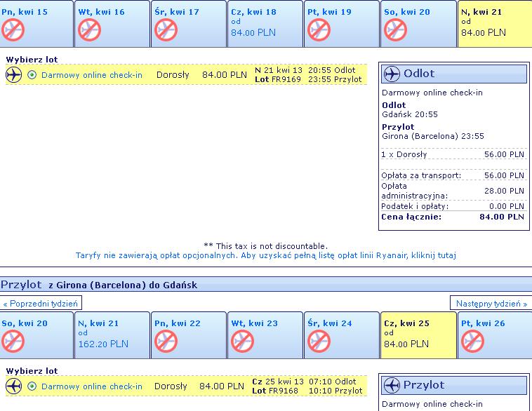532x411 pixels.
Task: Select the Cz, kwi 18 outbound date tab
Action: 265,24
